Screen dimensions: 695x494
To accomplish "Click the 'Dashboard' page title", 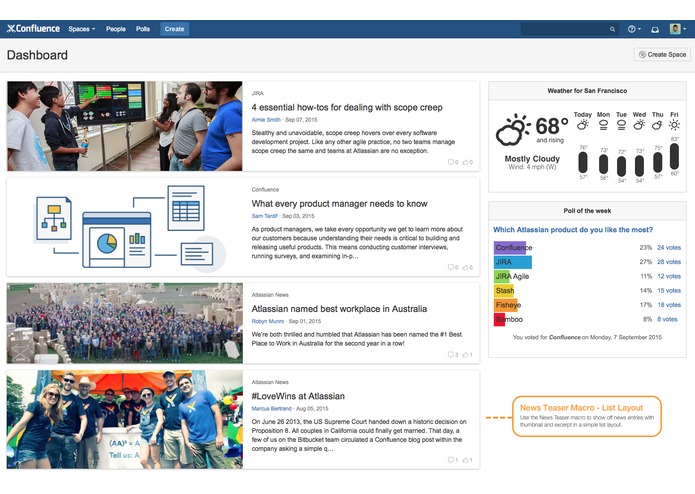I will click(x=37, y=55).
